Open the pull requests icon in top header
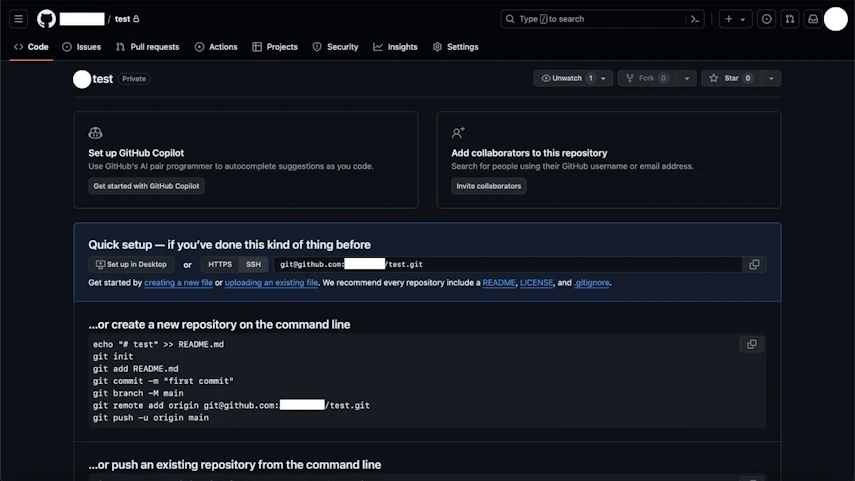 790,19
